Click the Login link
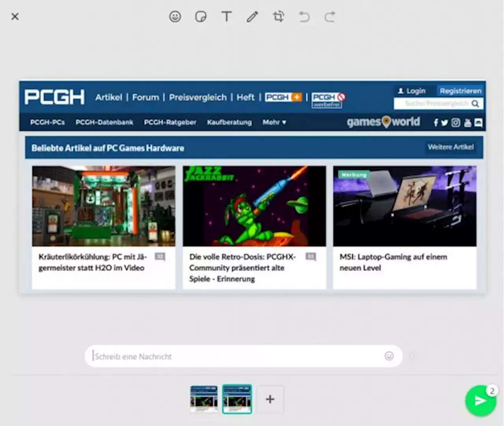The image size is (504, 426). (x=411, y=91)
